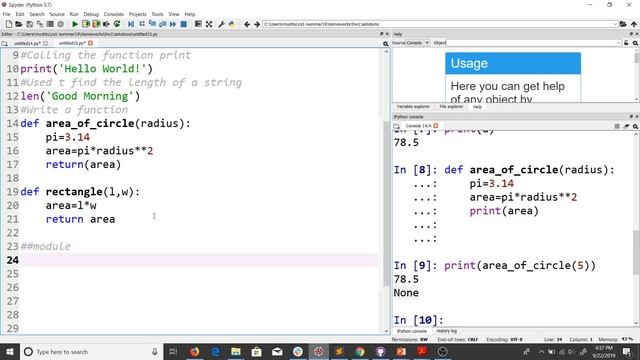This screenshot has height=360, width=640.
Task: Open editor options magnifier icon beside tabs
Action: (386, 43)
